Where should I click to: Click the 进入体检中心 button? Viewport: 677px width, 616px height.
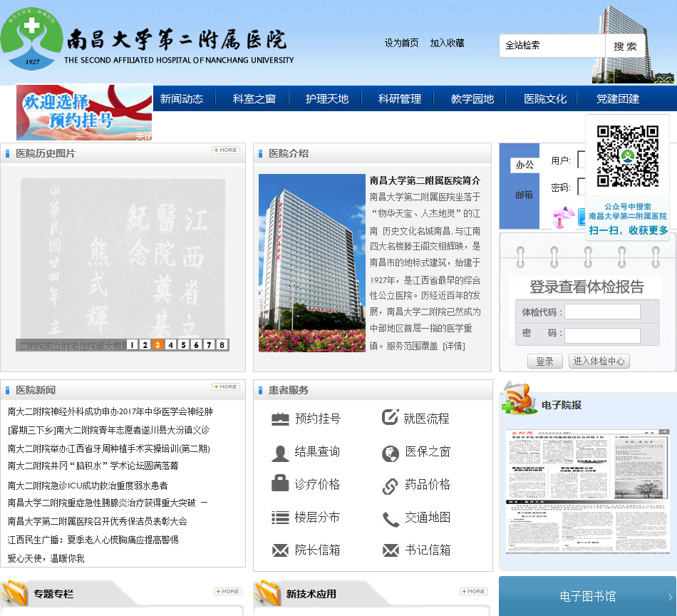point(599,361)
